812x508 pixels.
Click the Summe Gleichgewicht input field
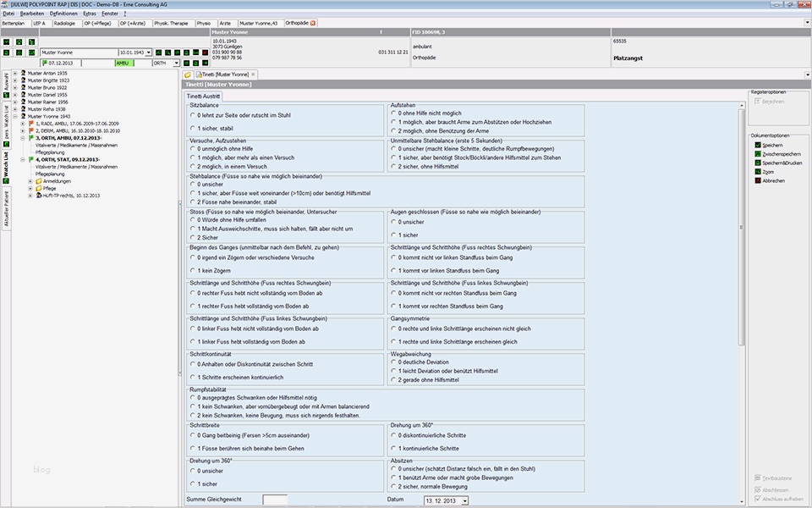click(x=275, y=500)
